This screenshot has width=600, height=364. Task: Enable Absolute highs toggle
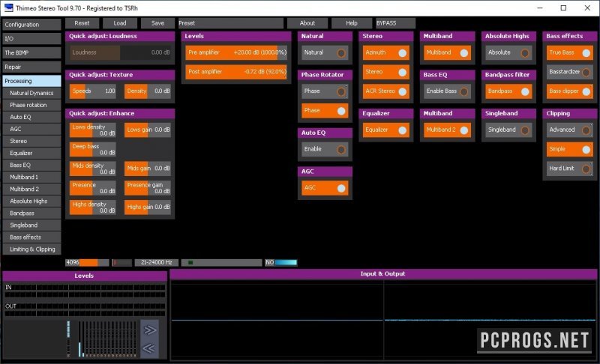508,52
